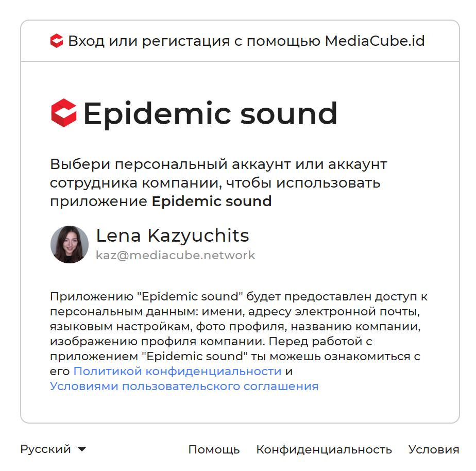The height and width of the screenshot is (471, 476).
Task: Click header text Вход или регистация
Action: coord(149,41)
